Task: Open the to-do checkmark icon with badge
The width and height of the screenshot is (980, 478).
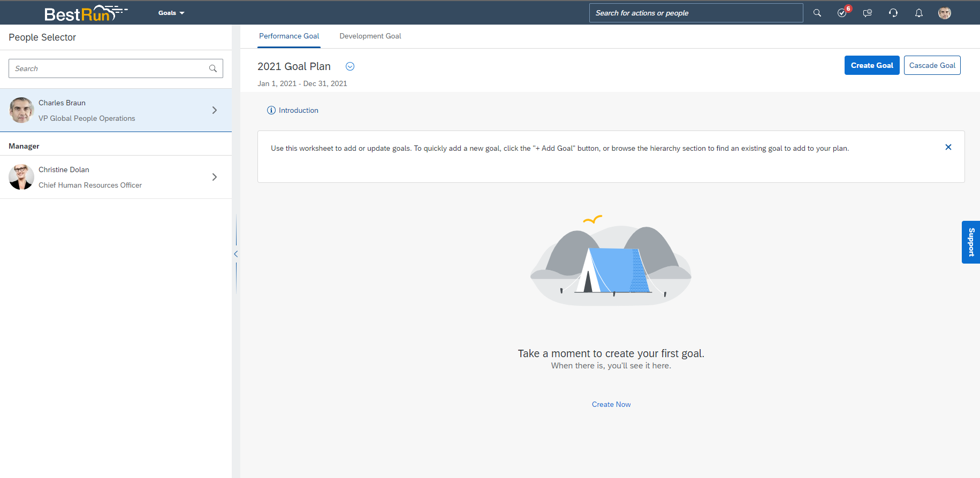Action: click(x=843, y=12)
